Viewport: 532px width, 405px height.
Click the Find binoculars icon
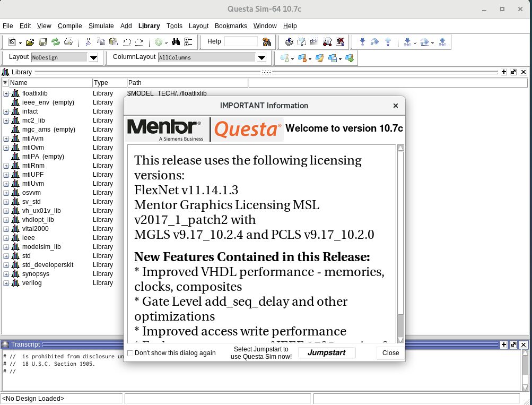click(176, 42)
